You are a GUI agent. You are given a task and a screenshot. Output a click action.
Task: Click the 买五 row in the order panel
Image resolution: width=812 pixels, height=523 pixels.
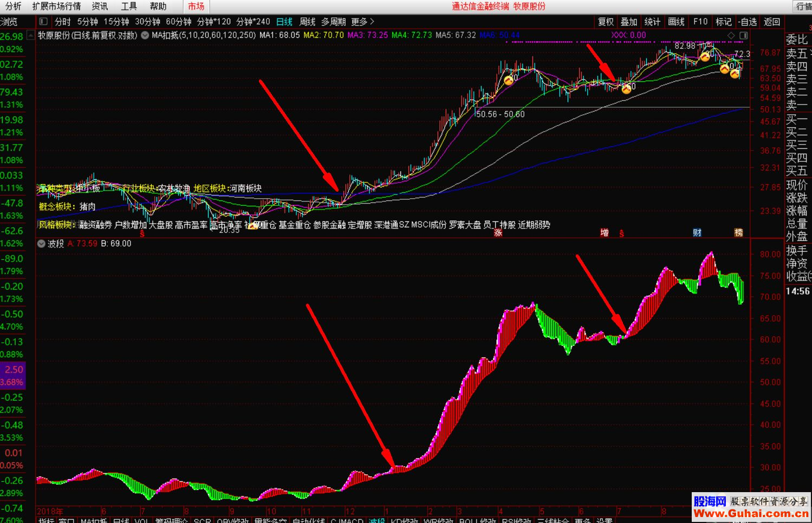[797, 171]
